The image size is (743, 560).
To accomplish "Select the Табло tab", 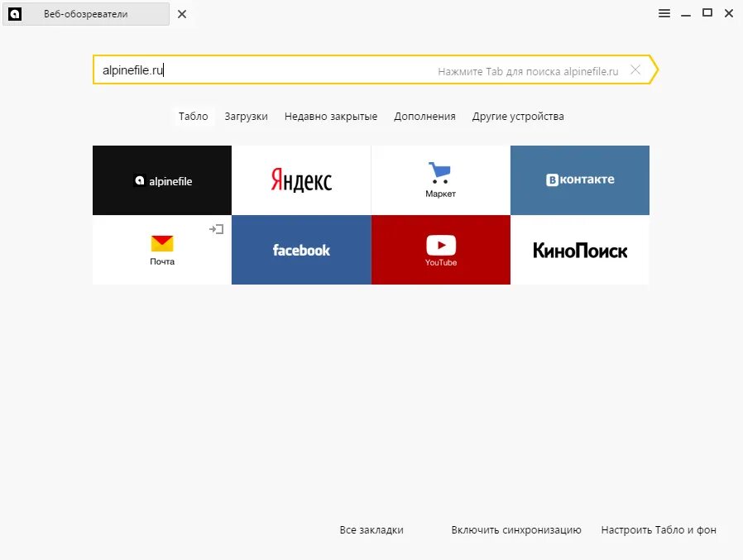I will [194, 117].
